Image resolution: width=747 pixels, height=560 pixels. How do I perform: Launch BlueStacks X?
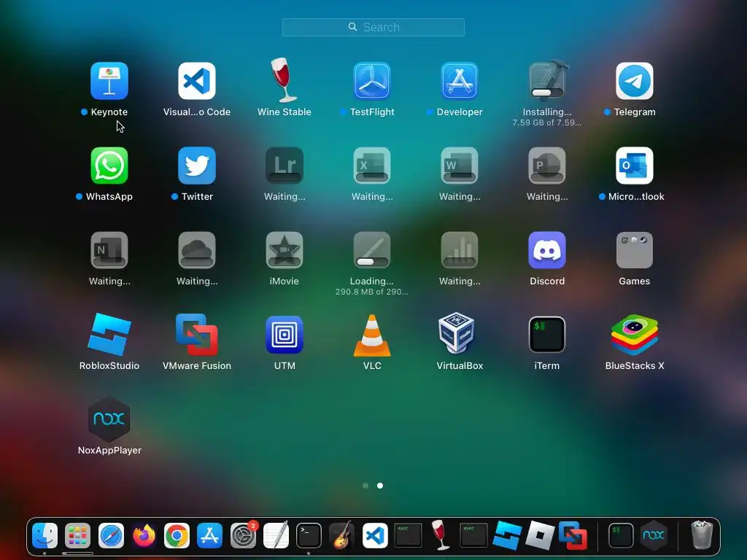click(x=635, y=335)
